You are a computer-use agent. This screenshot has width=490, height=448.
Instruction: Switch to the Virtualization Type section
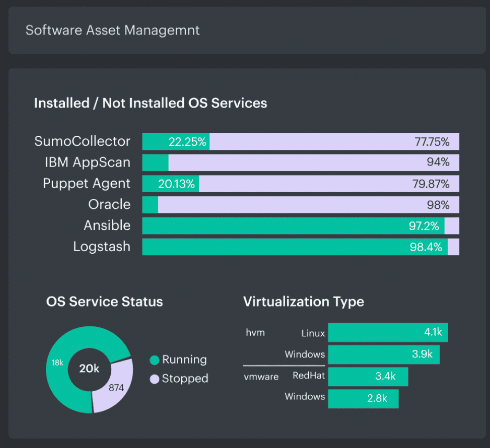pos(304,302)
